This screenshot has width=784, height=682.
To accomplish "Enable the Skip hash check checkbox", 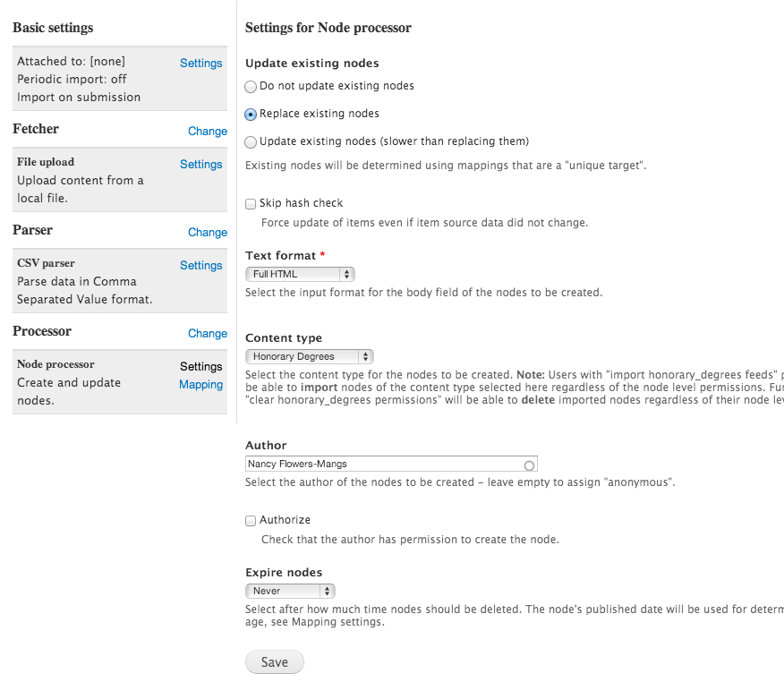I will (251, 204).
